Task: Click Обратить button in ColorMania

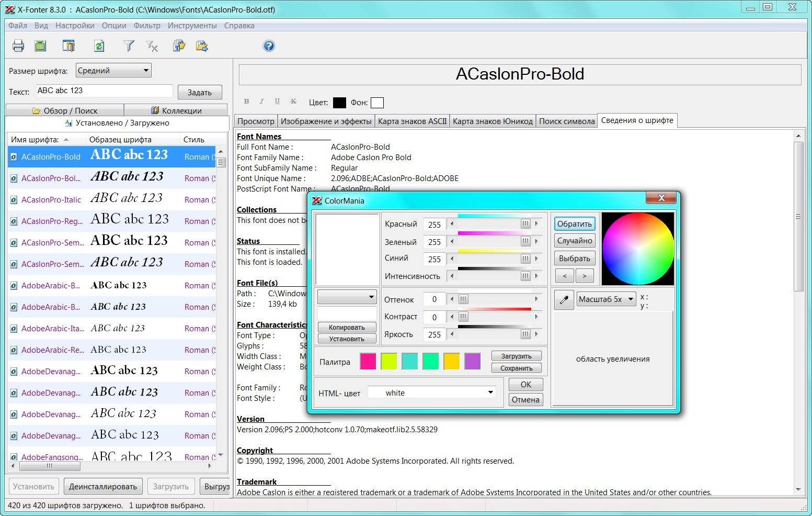Action: pos(575,224)
